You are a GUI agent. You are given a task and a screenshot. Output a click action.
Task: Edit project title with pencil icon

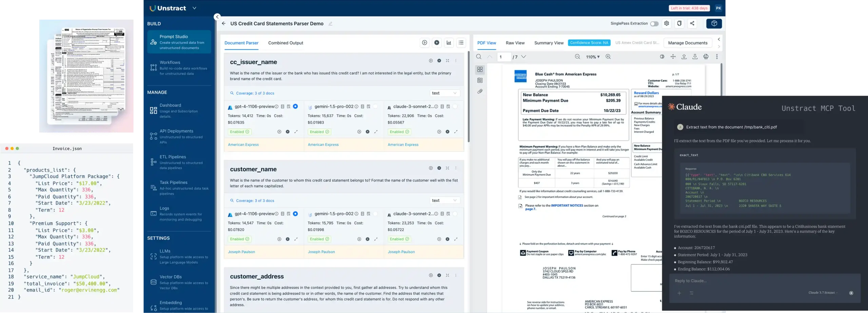point(330,24)
